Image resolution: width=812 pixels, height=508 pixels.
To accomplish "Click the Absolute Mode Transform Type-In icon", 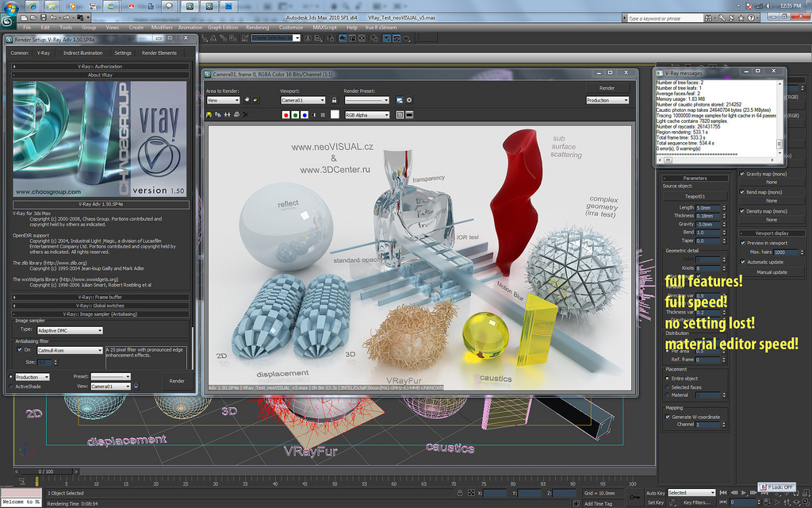I will tap(471, 493).
